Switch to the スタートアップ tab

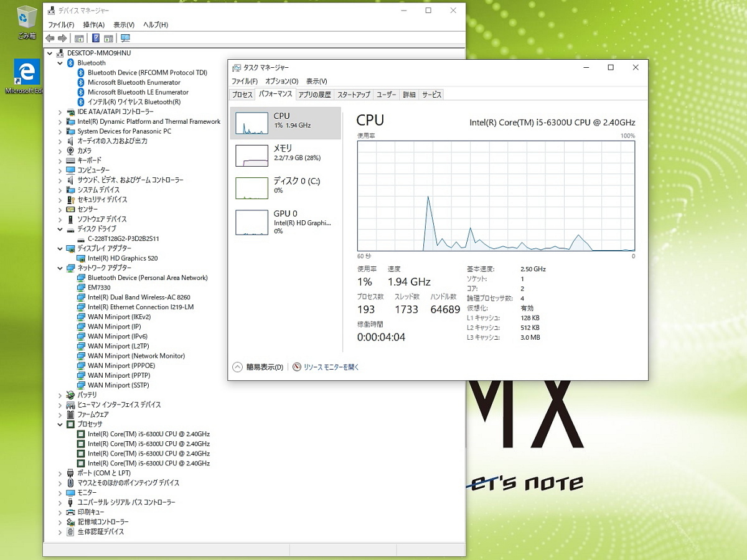354,95
